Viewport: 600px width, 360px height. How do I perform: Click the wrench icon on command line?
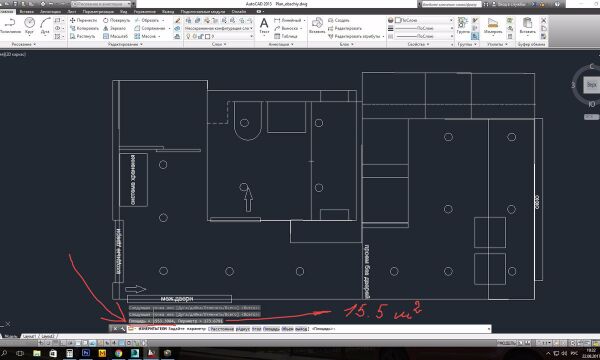[x=122, y=329]
